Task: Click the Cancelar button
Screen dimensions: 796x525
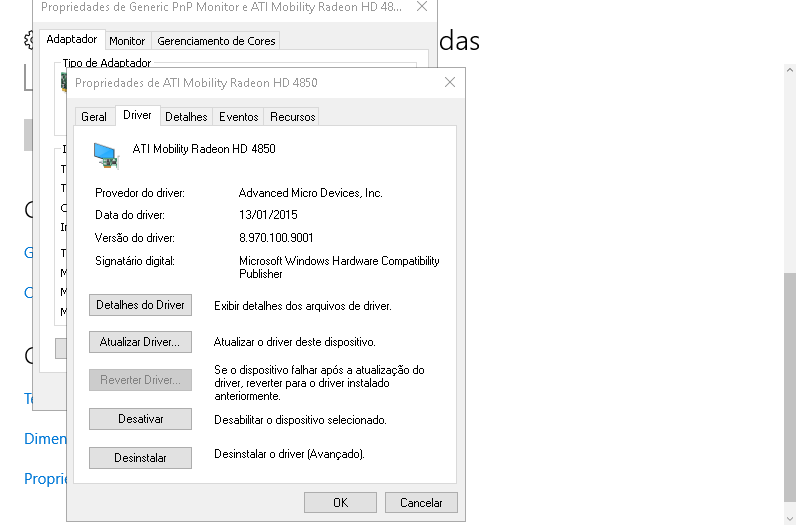Action: point(421,503)
